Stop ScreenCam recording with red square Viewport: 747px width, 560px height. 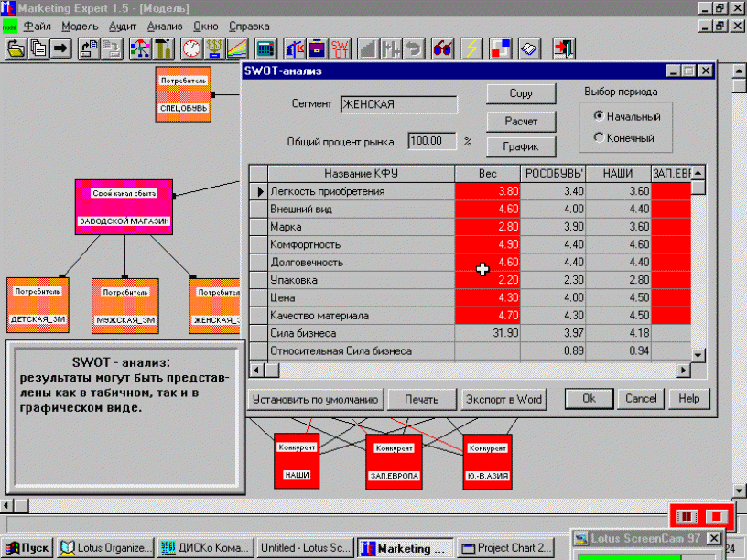[x=717, y=517]
